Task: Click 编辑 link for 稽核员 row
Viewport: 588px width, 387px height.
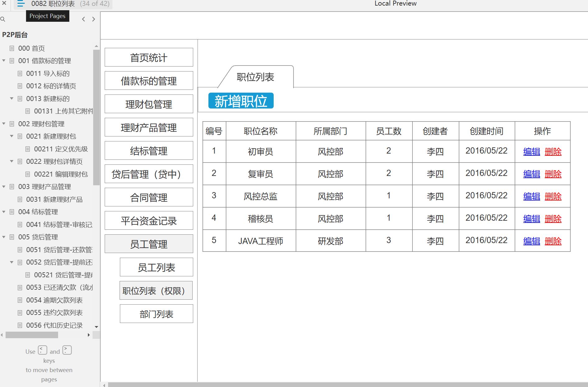Action: point(531,219)
